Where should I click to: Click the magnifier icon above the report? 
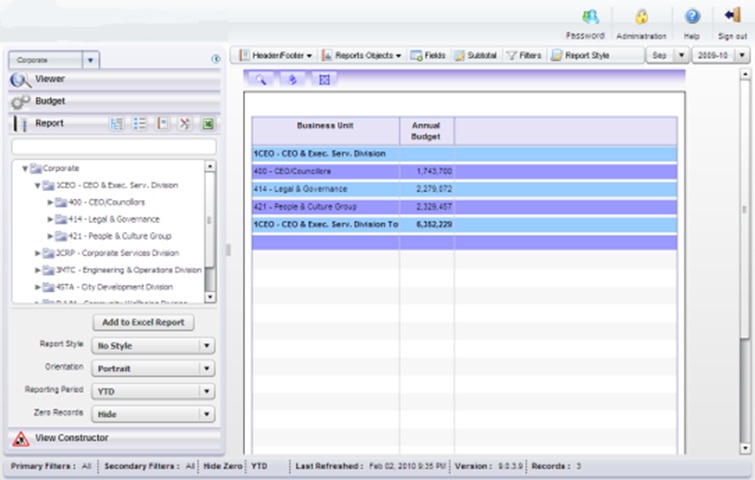point(260,79)
